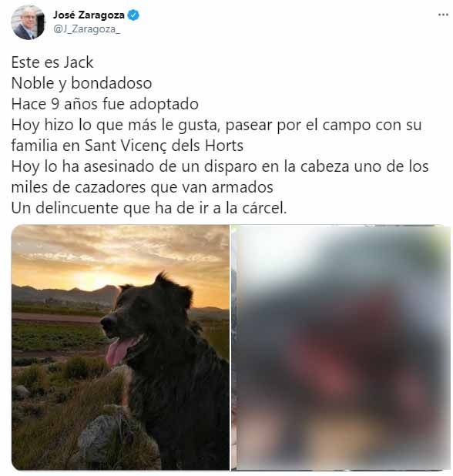Click the foreground rock in the dog photo
The width and height of the screenshot is (453, 476).
tap(97, 436)
